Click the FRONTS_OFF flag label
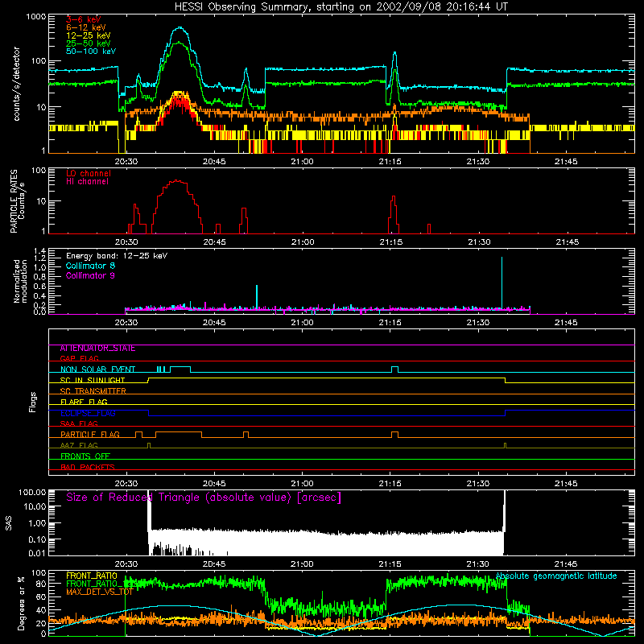644x644 pixels. point(85,456)
